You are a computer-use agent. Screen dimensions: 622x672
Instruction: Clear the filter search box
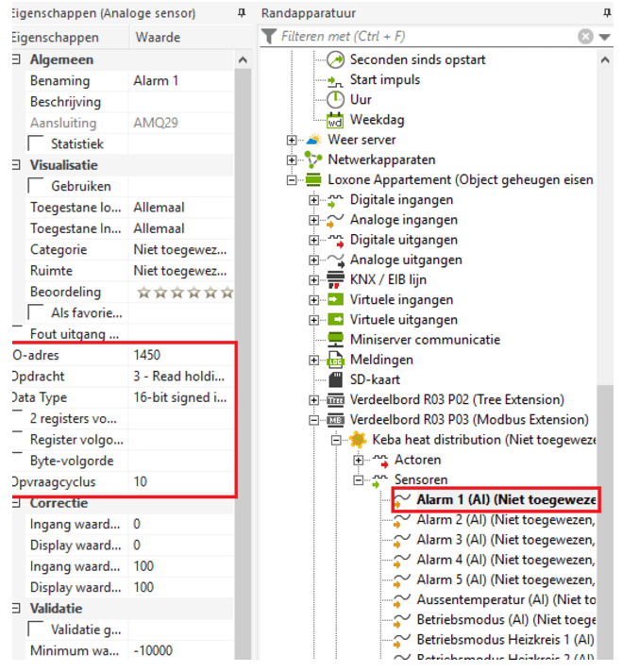pos(585,37)
